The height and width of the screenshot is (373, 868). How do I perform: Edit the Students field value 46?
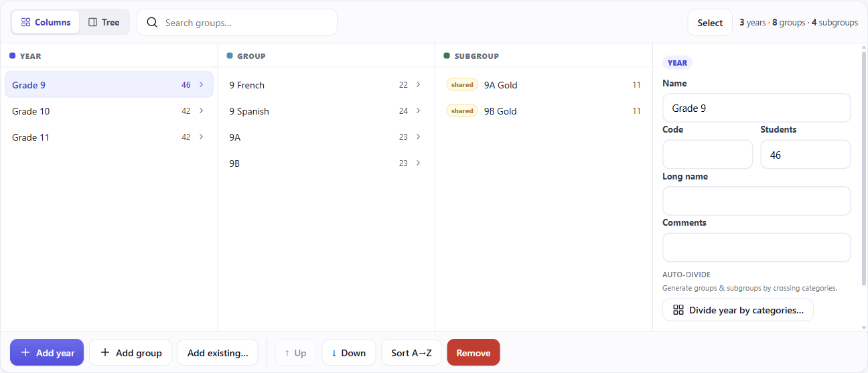click(x=806, y=155)
